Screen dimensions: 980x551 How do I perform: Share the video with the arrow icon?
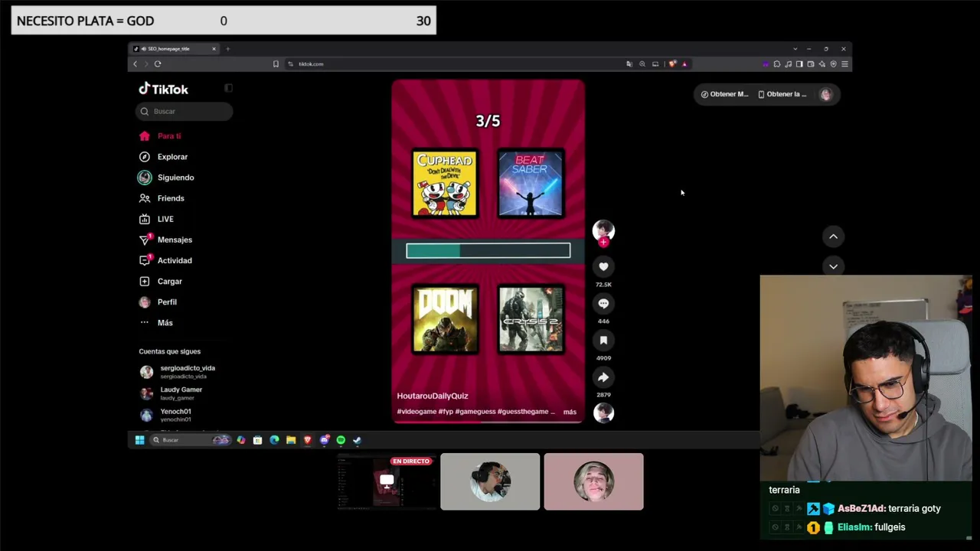pos(603,377)
